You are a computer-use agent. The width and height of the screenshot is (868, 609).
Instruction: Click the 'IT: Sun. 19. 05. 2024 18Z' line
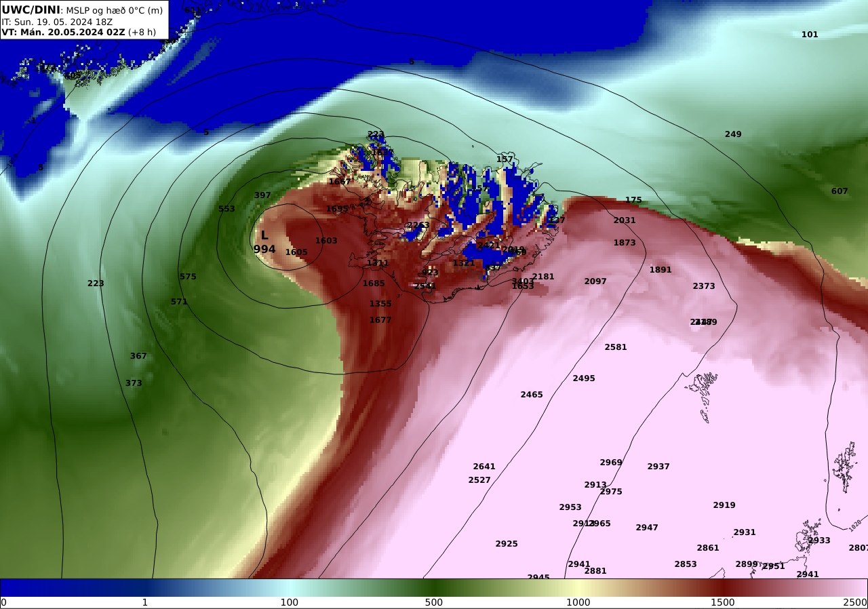point(57,22)
